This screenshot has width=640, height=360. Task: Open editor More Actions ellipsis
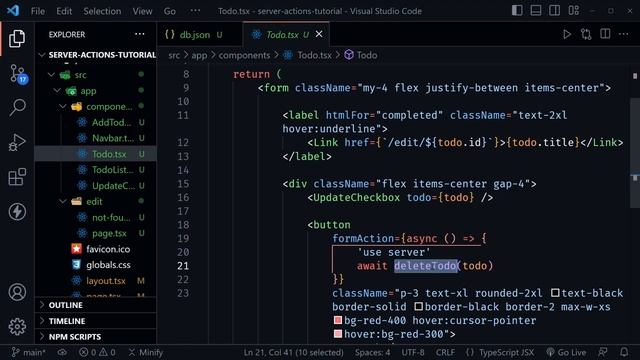coord(624,34)
